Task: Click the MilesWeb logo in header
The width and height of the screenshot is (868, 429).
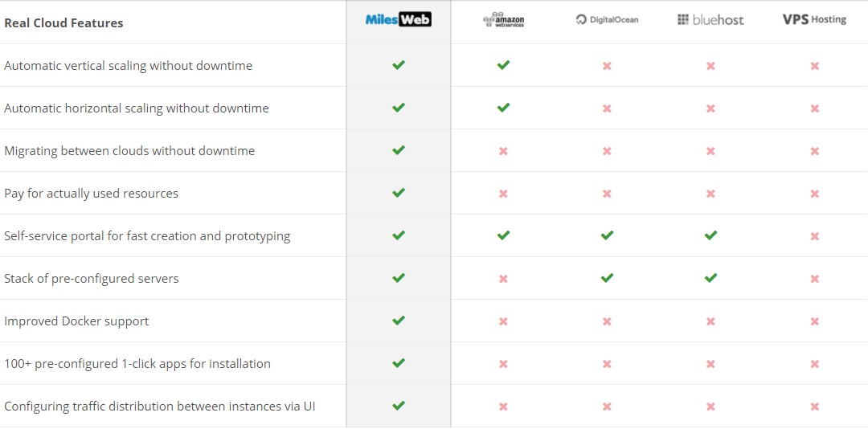Action: (399, 20)
